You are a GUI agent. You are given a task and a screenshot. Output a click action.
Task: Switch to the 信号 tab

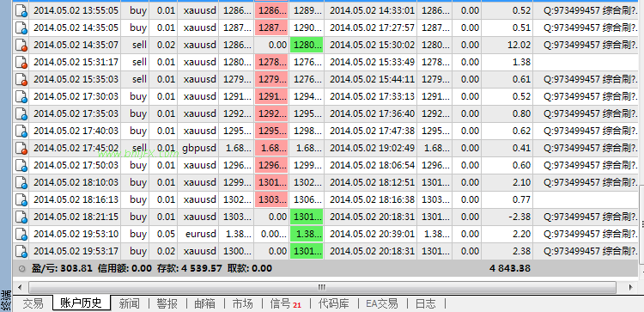(x=285, y=303)
